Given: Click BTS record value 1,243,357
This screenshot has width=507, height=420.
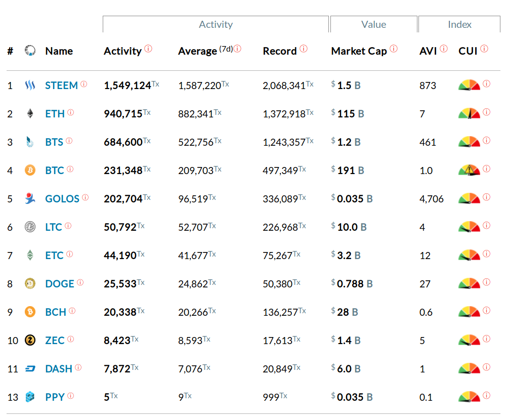Looking at the screenshot, I should (288, 142).
